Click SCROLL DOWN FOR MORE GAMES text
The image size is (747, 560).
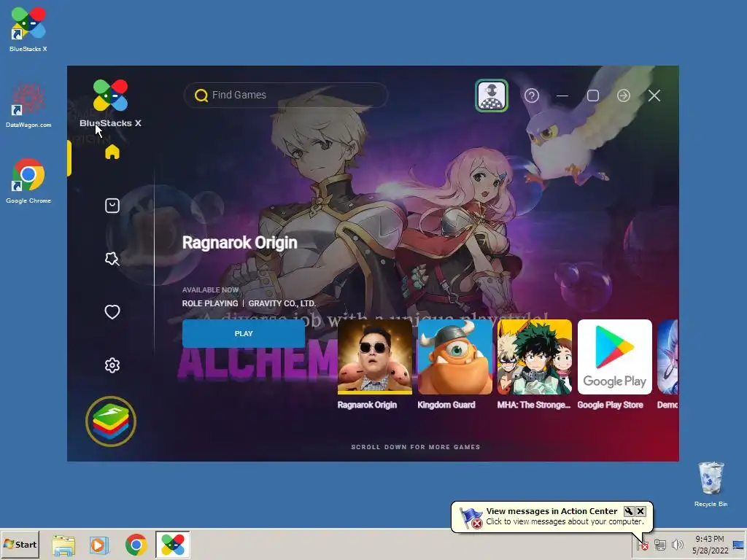(x=415, y=447)
